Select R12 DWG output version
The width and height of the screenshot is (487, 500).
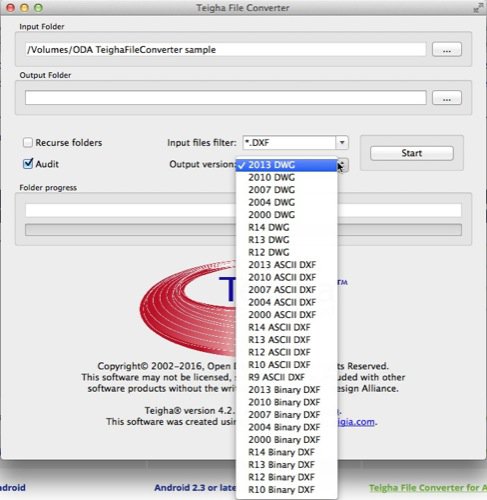pos(287,252)
